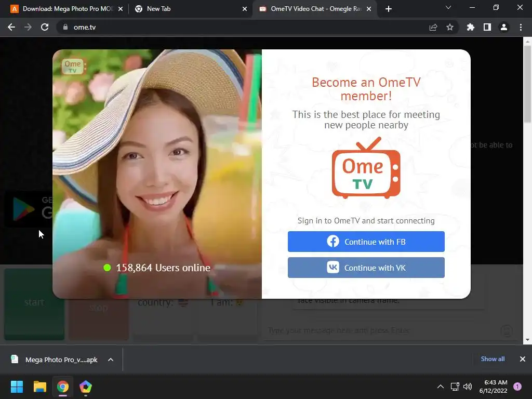Continue with FB sign-in button

pos(366,242)
